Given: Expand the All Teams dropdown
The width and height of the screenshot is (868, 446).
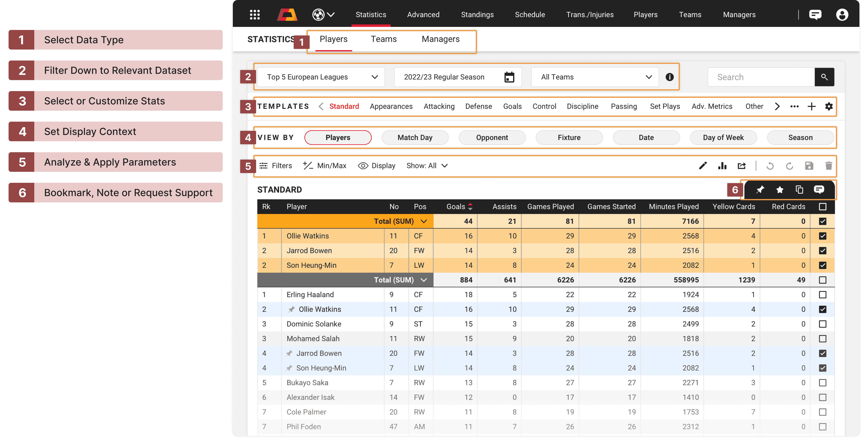Looking at the screenshot, I should point(595,77).
